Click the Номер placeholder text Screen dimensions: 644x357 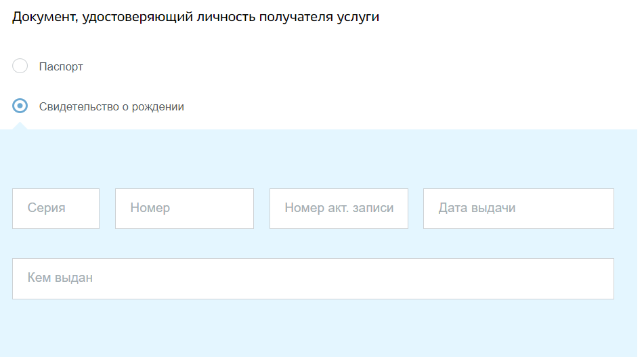pyautogui.click(x=150, y=208)
